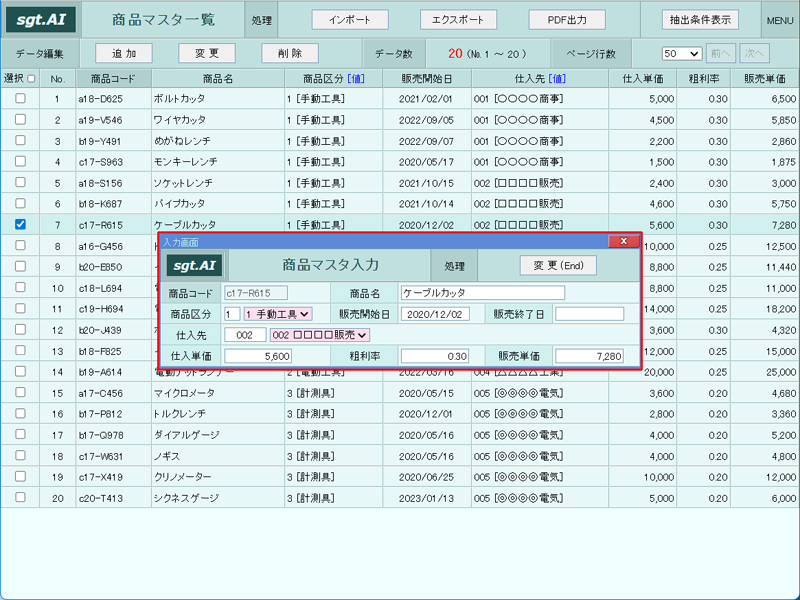Check the row 18 checkbox for ノギス

coord(20,455)
